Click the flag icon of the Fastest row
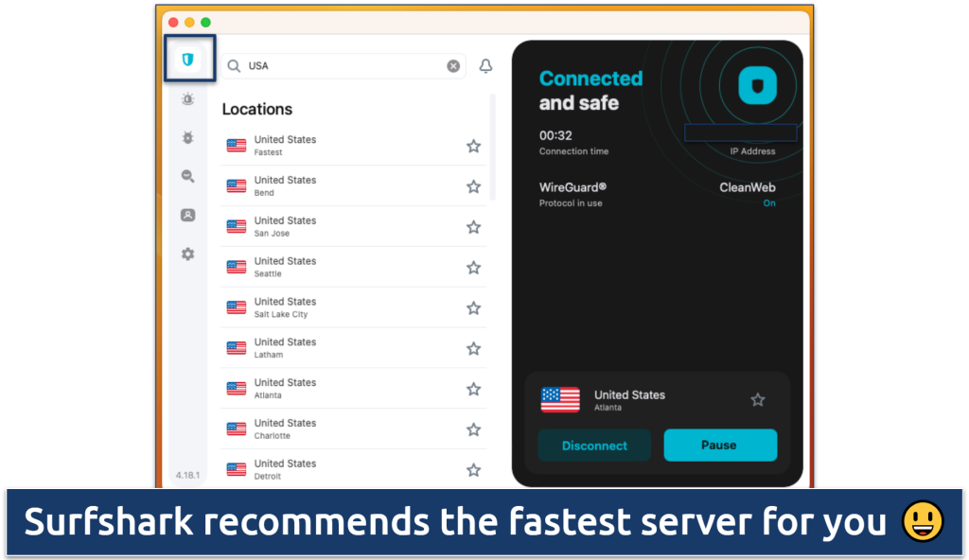 coord(236,146)
